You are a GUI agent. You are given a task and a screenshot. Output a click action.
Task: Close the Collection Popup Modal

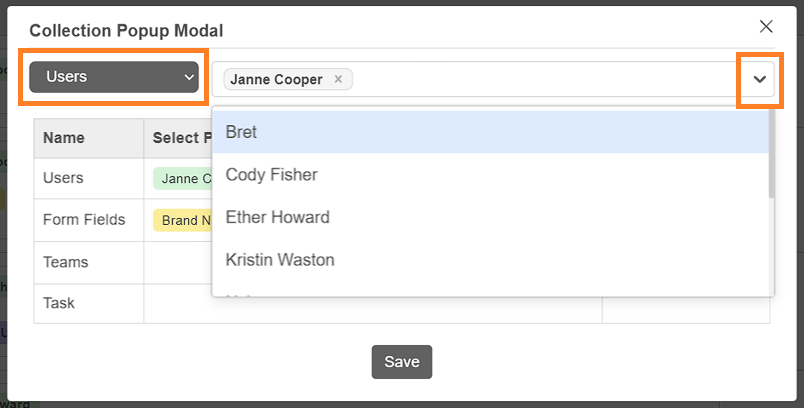point(766,27)
